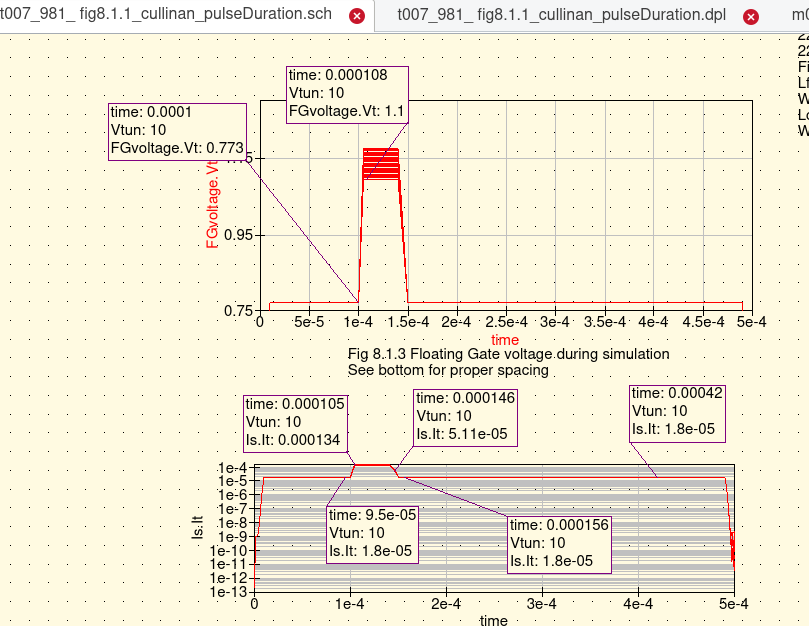Screen dimensions: 809x626
Task: Select marker with Is.It: 5.11e-05
Action: click(465, 415)
